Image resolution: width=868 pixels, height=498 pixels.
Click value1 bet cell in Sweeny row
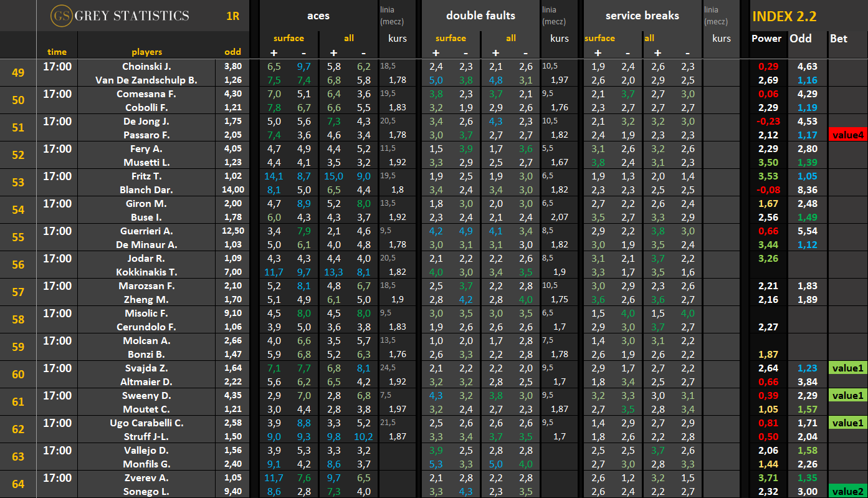coord(847,395)
